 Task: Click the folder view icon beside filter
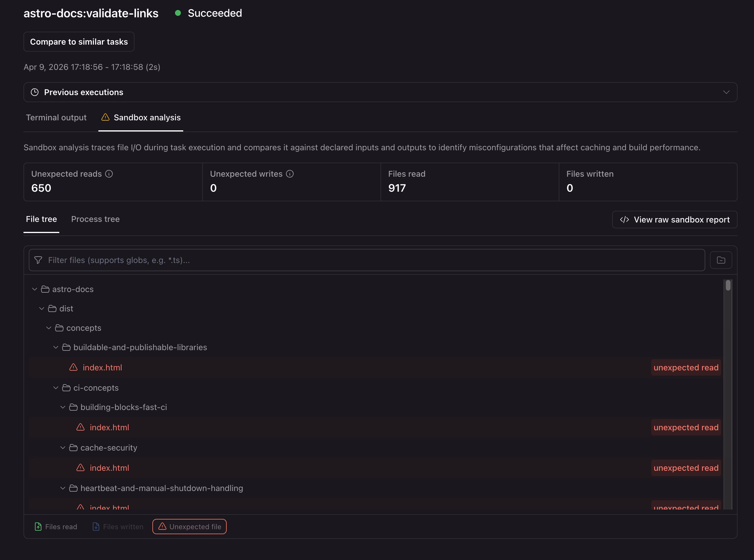721,260
